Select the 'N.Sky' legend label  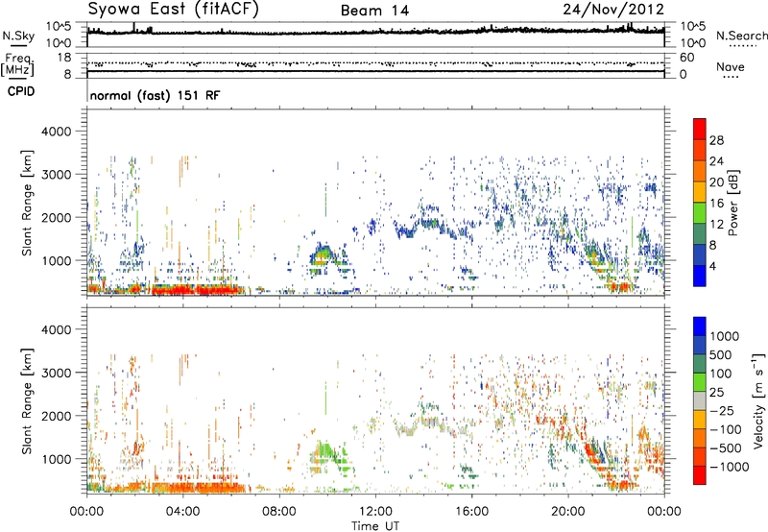pyautogui.click(x=18, y=36)
